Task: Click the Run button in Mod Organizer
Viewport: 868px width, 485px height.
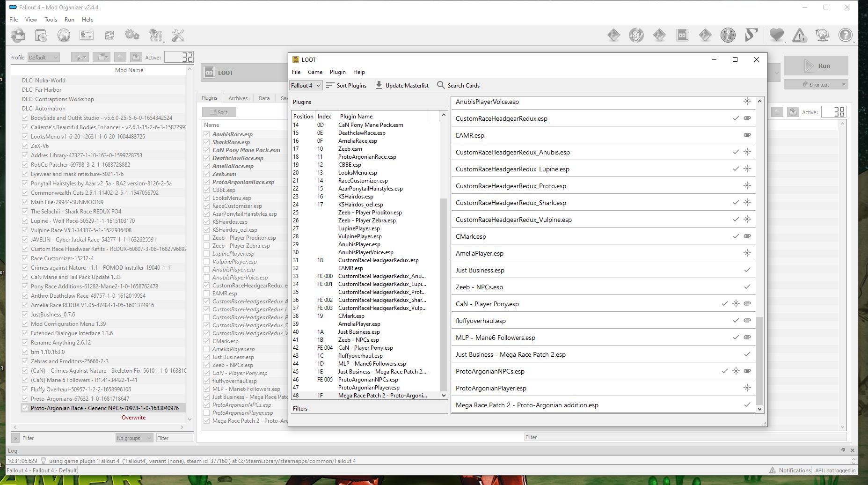Action: point(816,66)
